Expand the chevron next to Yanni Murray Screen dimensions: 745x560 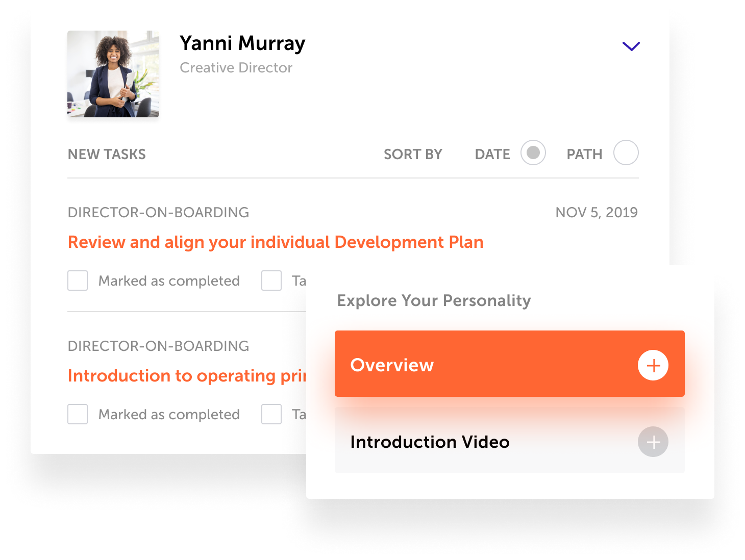point(631,46)
